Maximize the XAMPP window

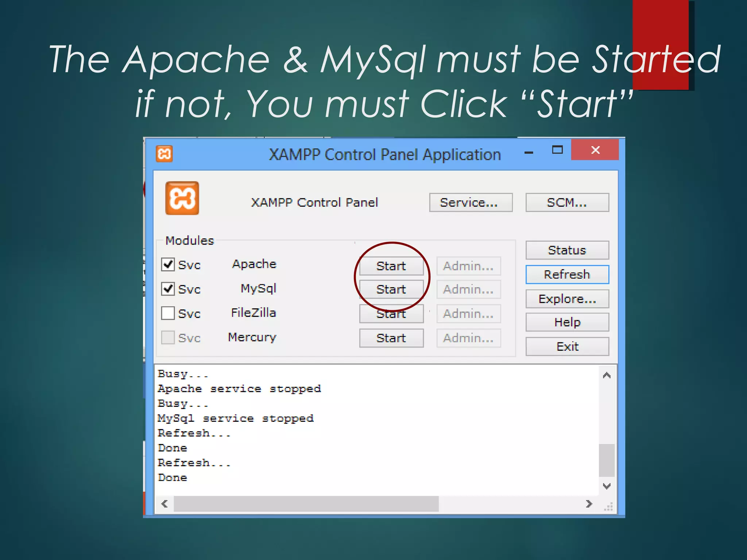click(557, 150)
